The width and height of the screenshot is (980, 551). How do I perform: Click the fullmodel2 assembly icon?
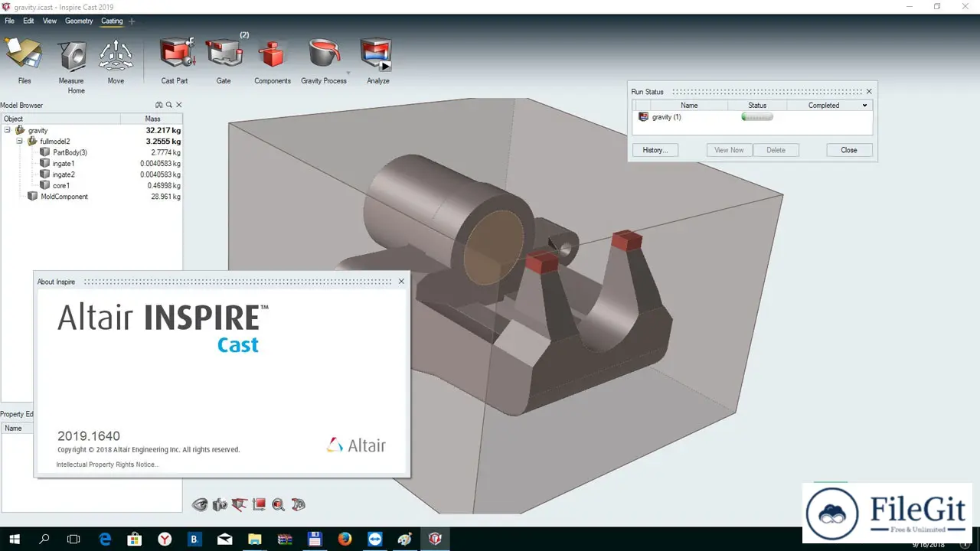point(32,142)
